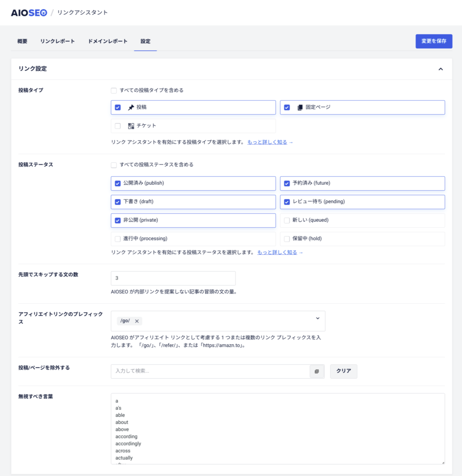Viewport: 462px width, 476px height.
Task: Click the 変更を保存 button
Action: (x=434, y=41)
